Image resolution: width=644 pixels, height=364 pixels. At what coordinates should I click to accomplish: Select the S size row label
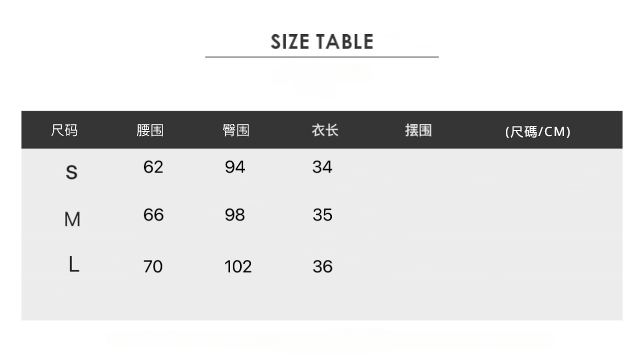click(72, 173)
